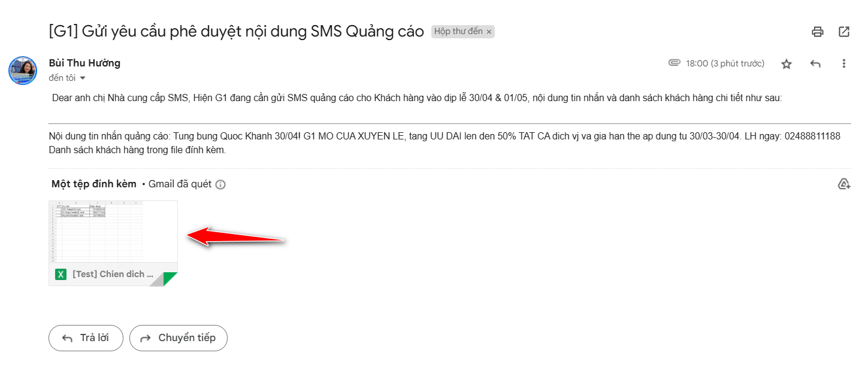Click sender name 'Bùi Thu Hường'
Image resolution: width=868 pixels, height=371 pixels.
[84, 63]
